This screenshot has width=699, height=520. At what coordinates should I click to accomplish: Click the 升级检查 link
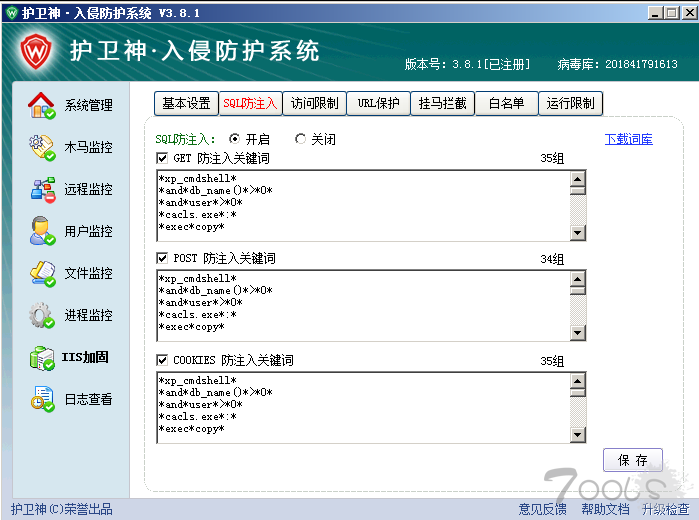click(666, 509)
